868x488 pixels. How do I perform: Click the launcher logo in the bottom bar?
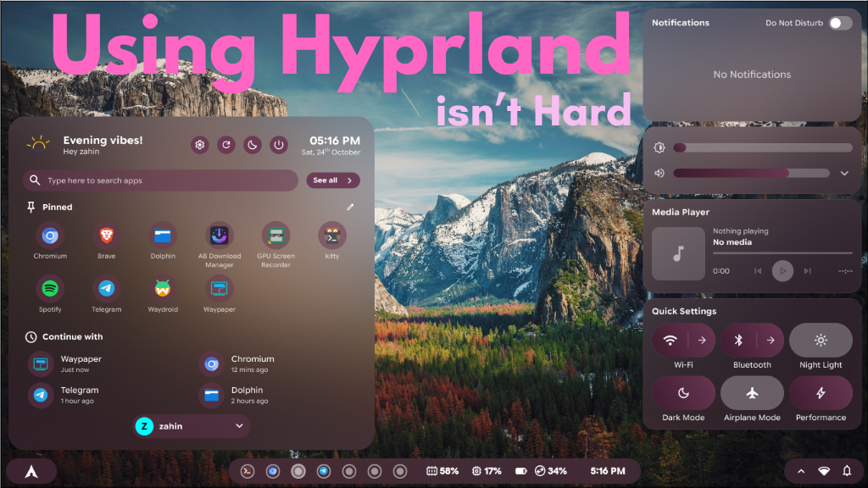tap(31, 471)
